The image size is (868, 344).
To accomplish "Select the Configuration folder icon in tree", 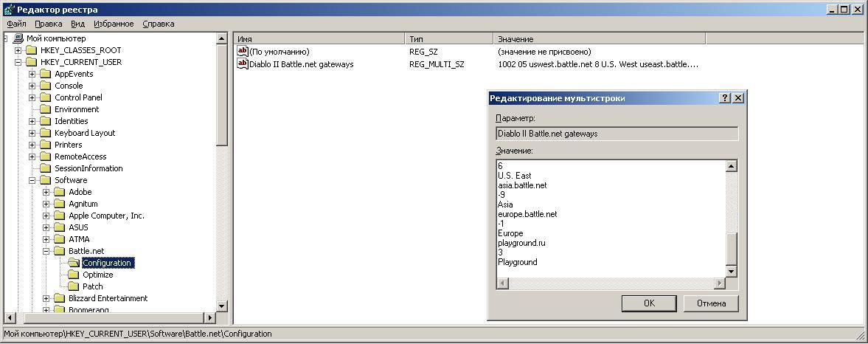I will pyautogui.click(x=74, y=263).
